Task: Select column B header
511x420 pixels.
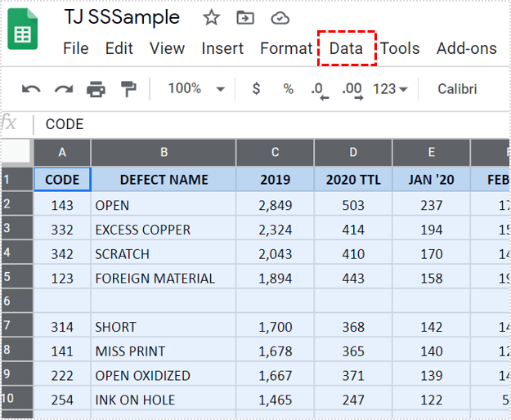Action: coord(164,152)
